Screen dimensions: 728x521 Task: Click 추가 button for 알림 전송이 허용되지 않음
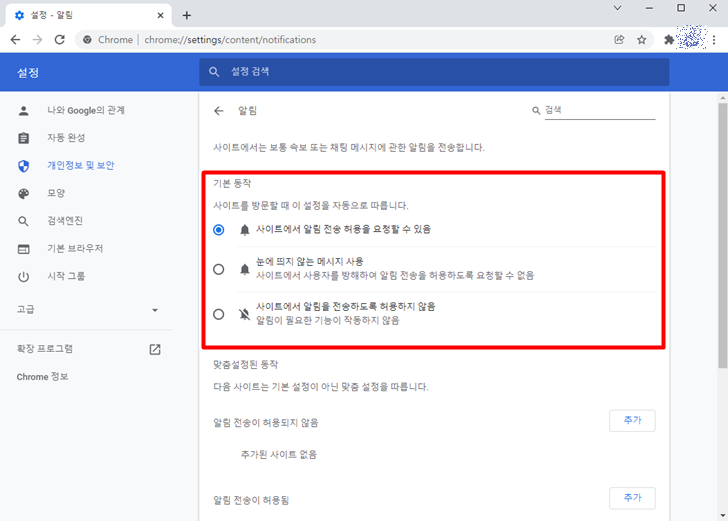click(632, 421)
